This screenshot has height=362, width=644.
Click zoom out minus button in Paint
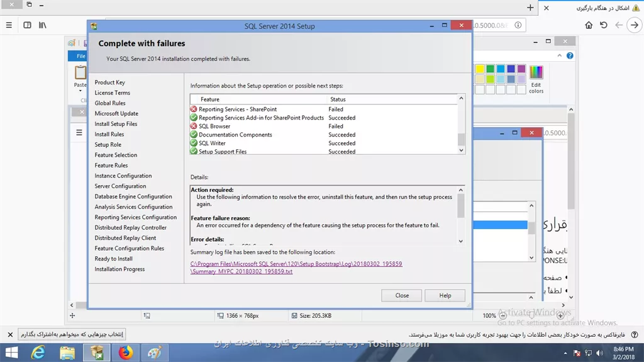coord(502,315)
